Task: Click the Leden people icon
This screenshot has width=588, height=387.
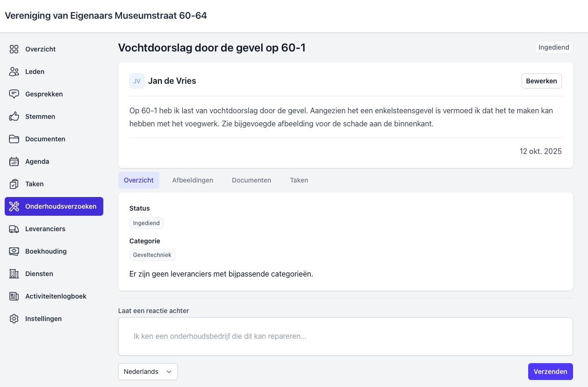Action: (x=14, y=72)
